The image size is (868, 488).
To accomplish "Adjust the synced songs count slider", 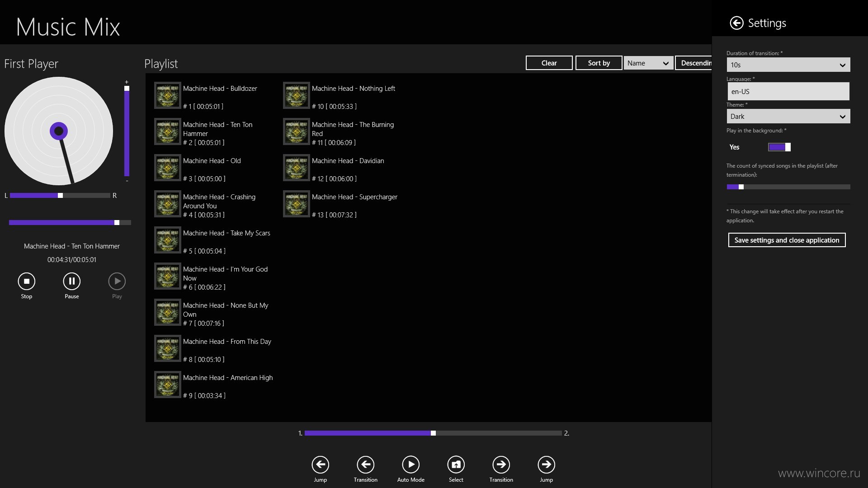I will (788, 187).
